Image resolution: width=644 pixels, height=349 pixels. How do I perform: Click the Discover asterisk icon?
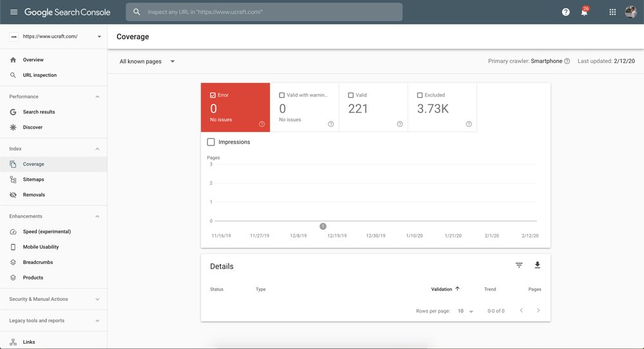tap(13, 127)
